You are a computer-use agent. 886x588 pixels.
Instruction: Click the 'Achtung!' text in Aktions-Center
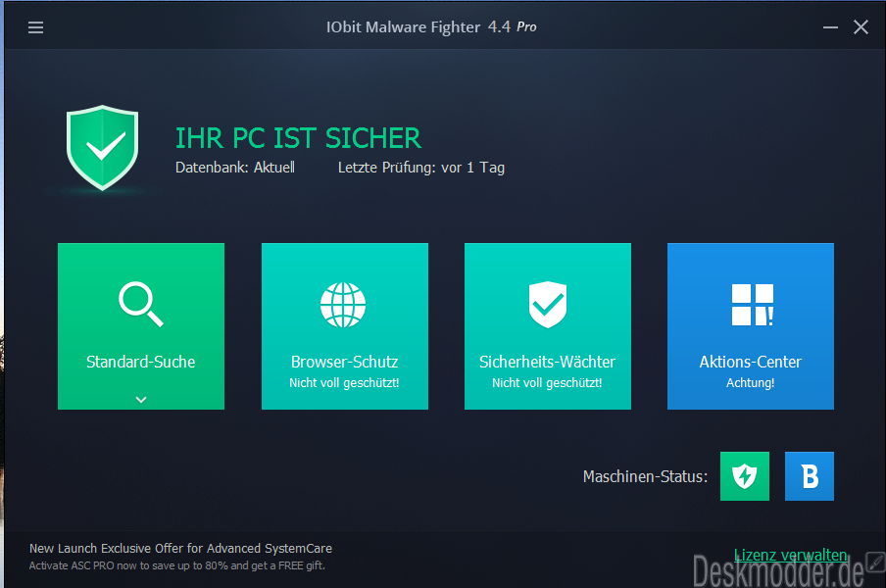[751, 383]
